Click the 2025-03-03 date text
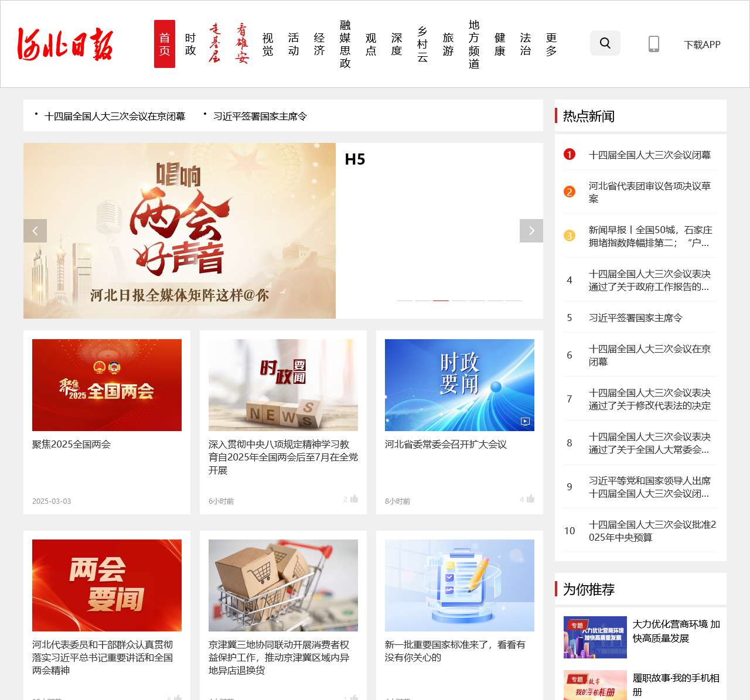 [x=52, y=501]
